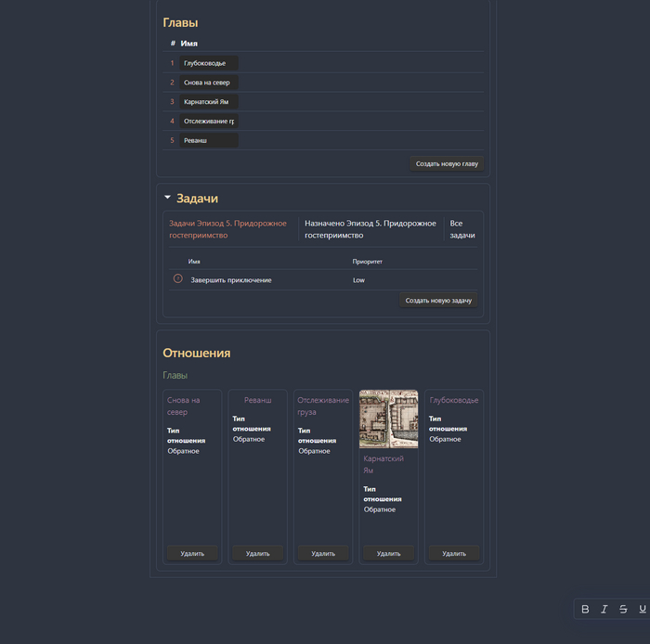Open the Отслеживание груза relation link

pyautogui.click(x=323, y=406)
